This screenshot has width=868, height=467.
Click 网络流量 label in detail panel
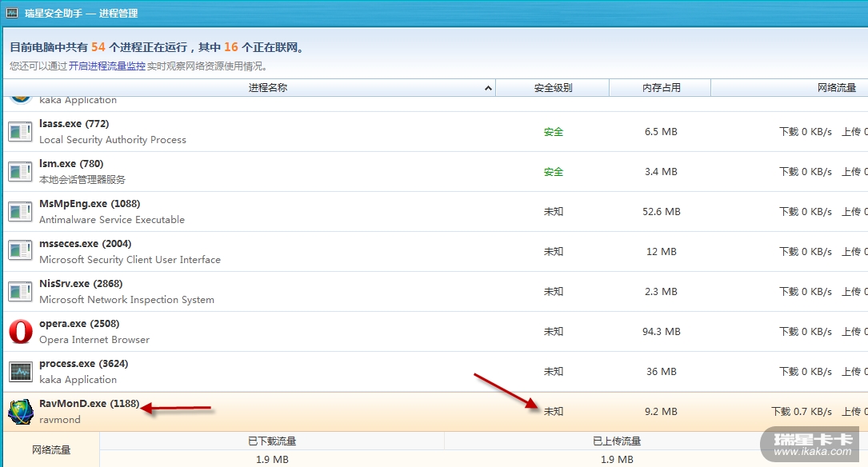tap(51, 450)
